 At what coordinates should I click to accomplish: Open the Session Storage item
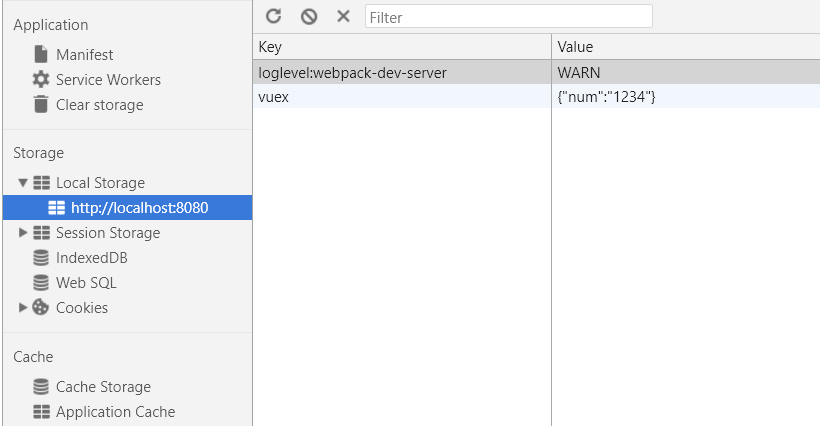[x=107, y=233]
